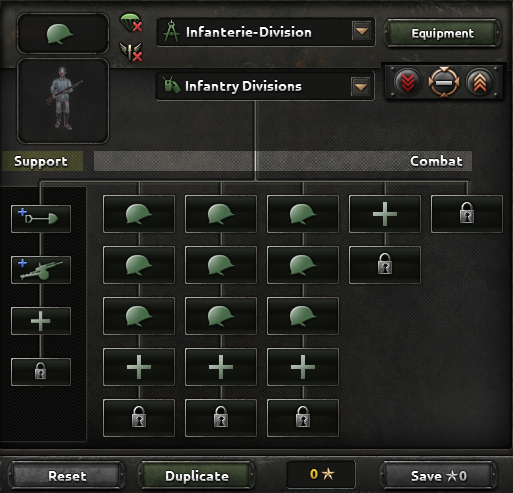
Task: Click the infantry soldier portrait thumbnail
Action: (63, 101)
